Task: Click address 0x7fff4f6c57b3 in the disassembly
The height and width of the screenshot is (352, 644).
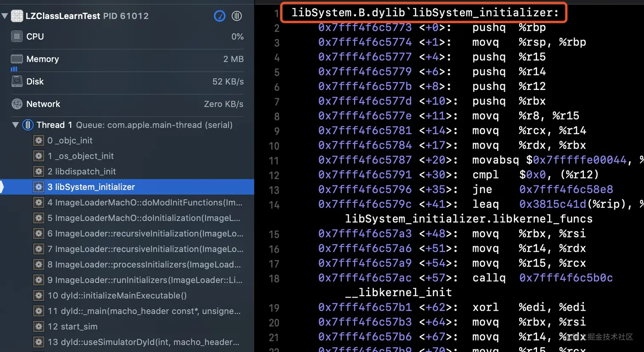Action: (365, 322)
